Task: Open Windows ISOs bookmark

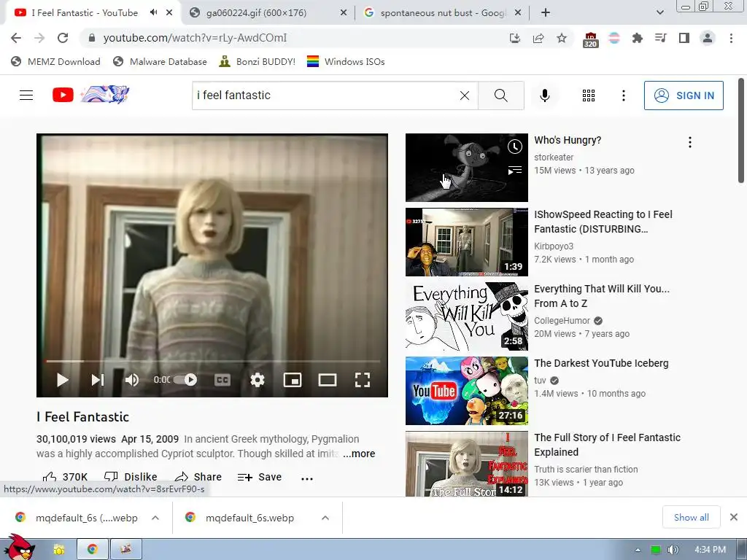Action: 346,62
